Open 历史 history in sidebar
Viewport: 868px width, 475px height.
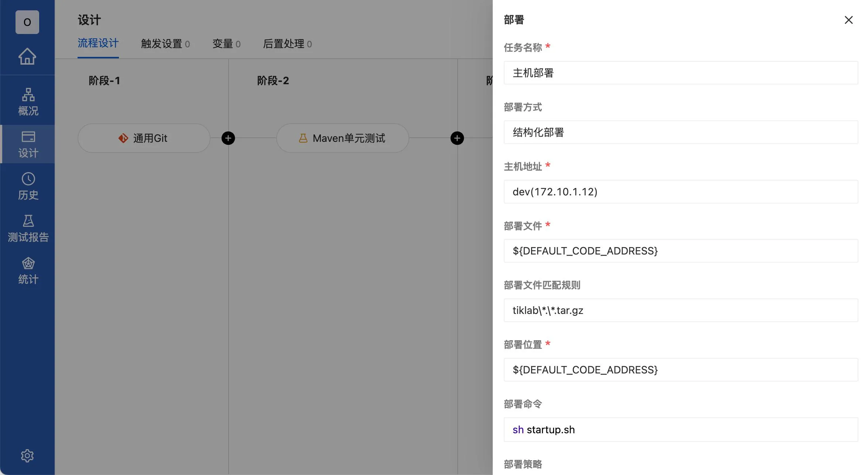(x=28, y=186)
